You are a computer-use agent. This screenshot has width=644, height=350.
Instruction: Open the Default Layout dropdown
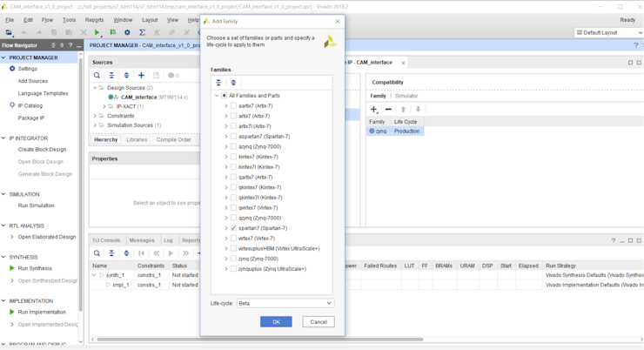[609, 32]
